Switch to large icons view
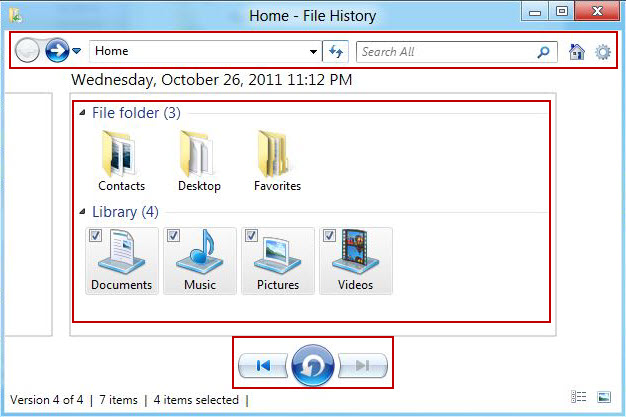 pos(604,397)
